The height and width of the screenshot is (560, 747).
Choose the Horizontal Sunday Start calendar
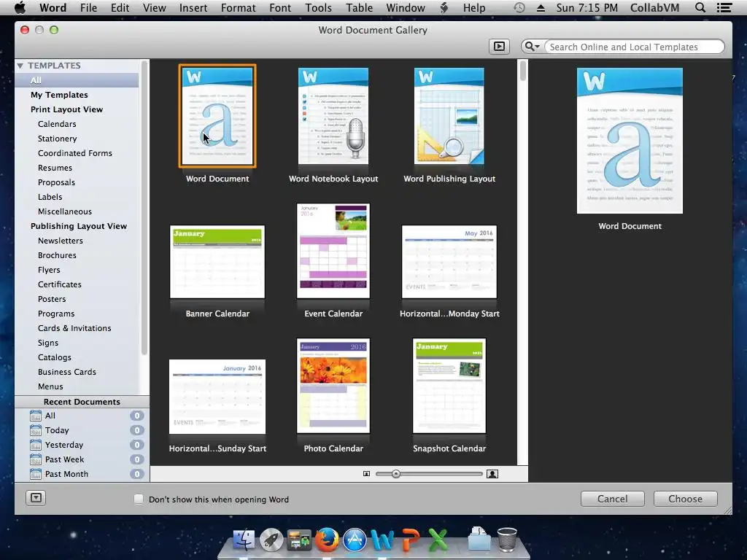point(217,397)
